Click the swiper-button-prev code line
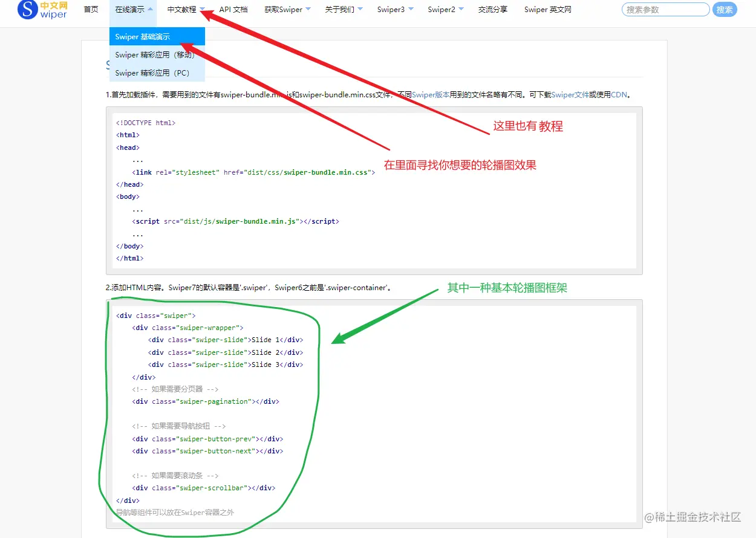 tap(207, 439)
